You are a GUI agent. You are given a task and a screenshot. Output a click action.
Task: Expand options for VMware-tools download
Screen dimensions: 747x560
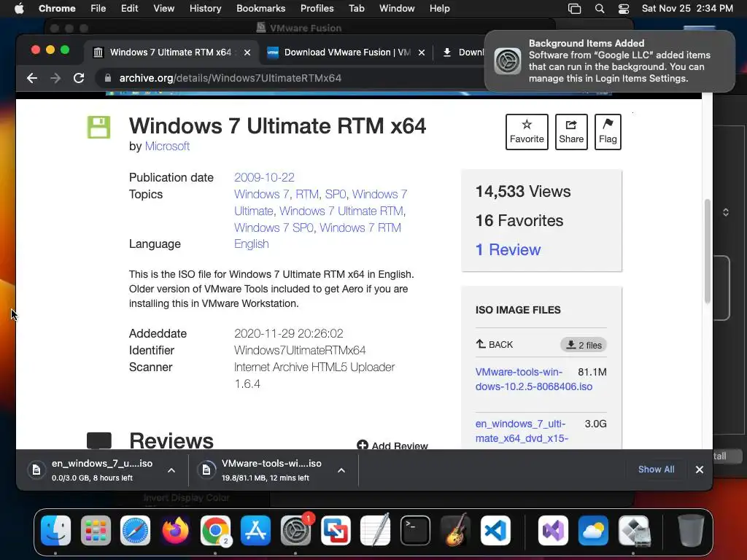(x=341, y=470)
